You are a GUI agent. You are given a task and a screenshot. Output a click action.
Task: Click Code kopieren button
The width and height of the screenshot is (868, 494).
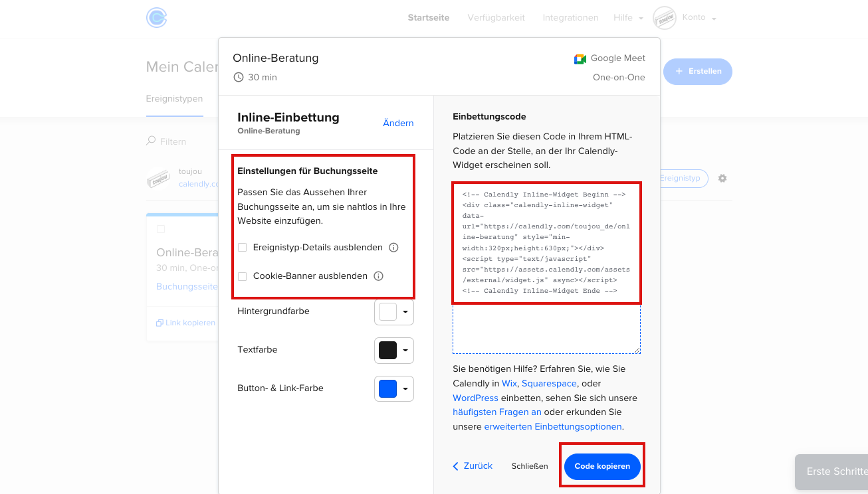point(602,467)
